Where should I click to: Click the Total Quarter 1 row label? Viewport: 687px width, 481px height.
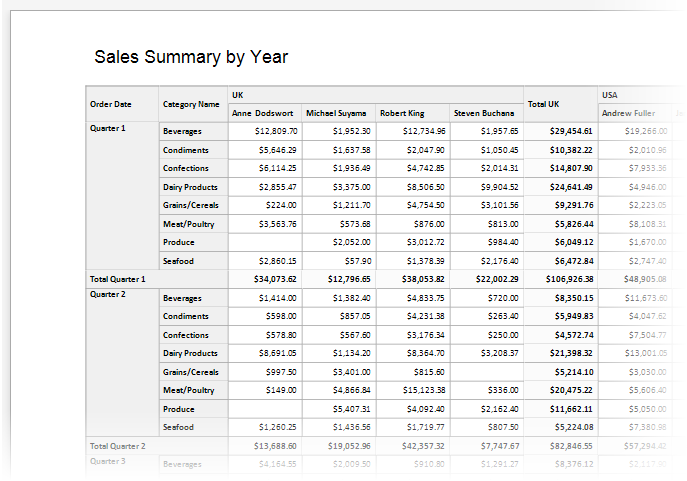coord(118,279)
